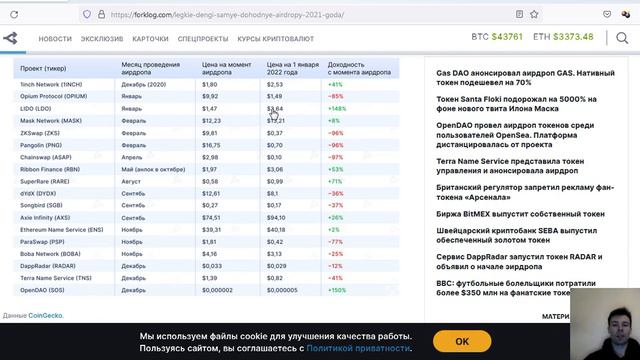
Task: Click the Месяц проведения аирдропа column header
Action: coord(151,68)
